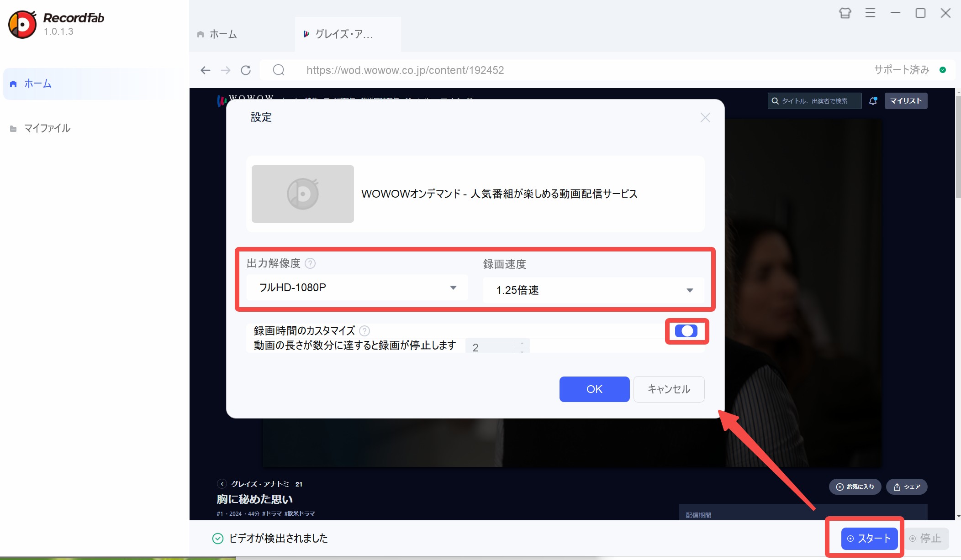Click the #欧米ドラマ hashtag link
This screenshot has width=961, height=560.
coord(300,513)
